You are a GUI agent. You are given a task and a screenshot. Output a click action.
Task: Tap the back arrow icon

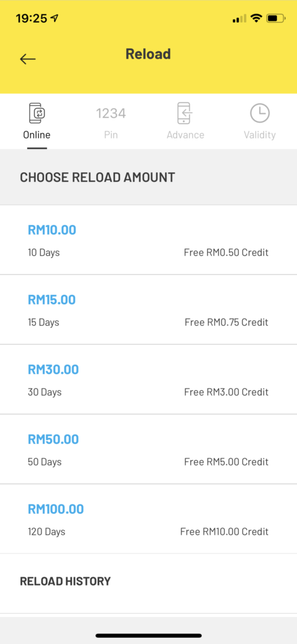[x=28, y=59]
